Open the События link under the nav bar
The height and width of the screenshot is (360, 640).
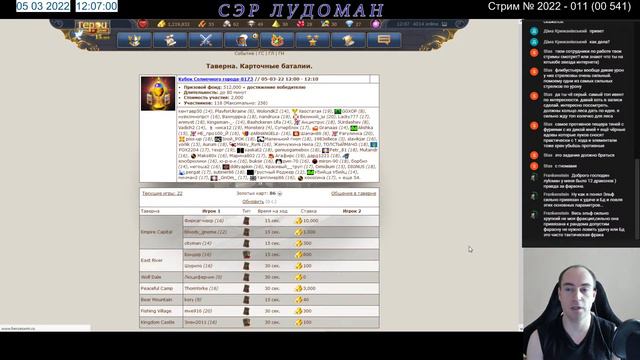click(x=244, y=53)
